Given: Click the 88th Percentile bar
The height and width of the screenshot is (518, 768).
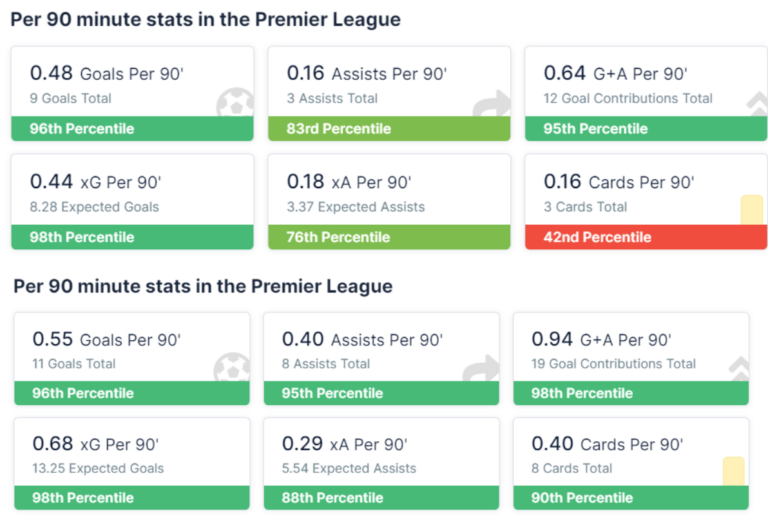Looking at the screenshot, I should (x=380, y=498).
